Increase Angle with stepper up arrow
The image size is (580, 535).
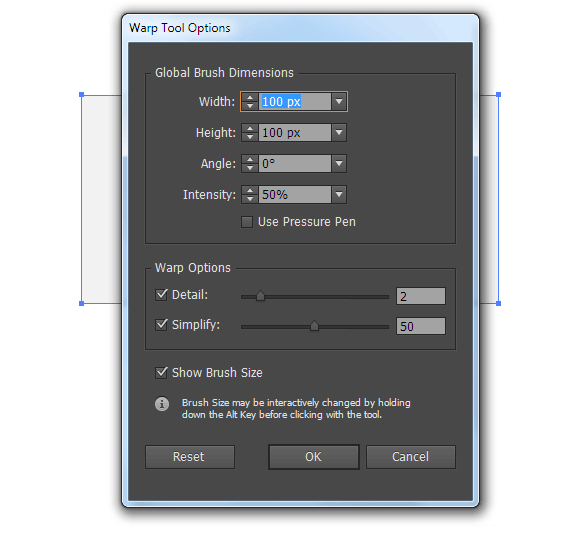click(250, 159)
